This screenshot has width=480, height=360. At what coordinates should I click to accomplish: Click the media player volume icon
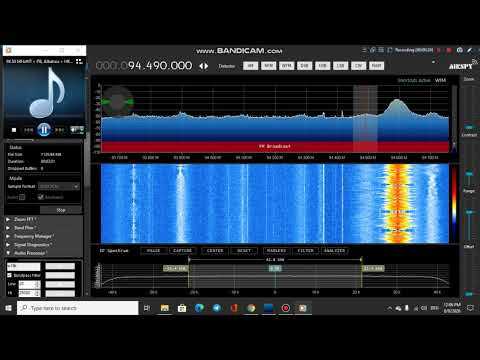74,129
